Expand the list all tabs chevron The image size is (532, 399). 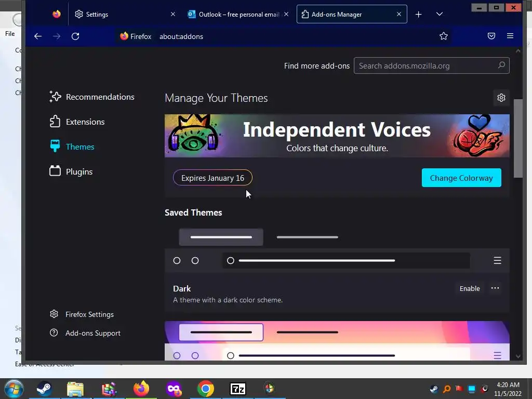point(440,14)
